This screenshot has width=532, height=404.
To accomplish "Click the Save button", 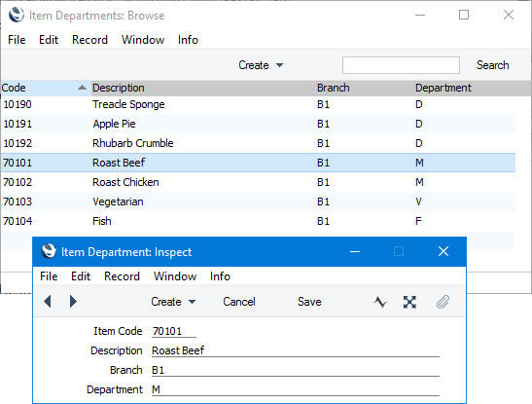I will pos(309,302).
